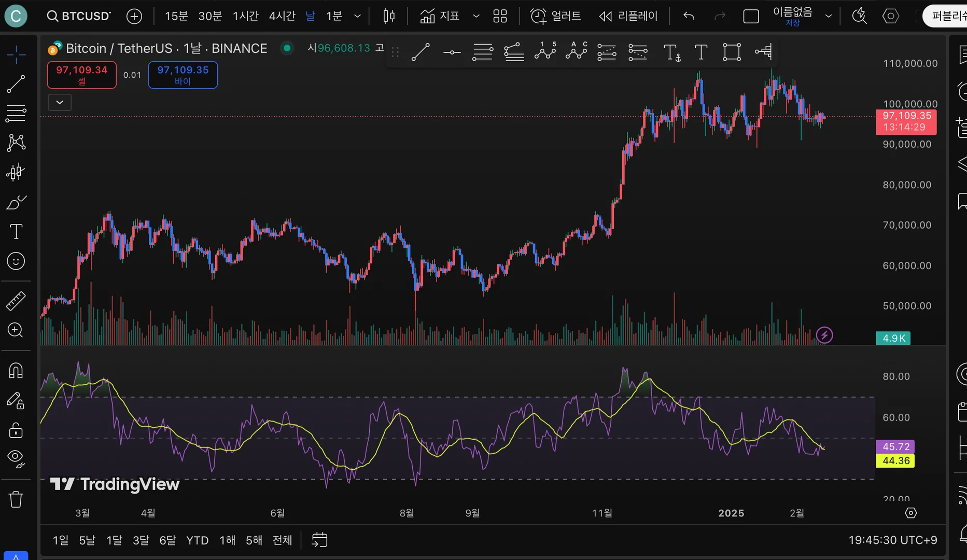
Task: Hide all drawings with the eye icon
Action: coord(16,457)
